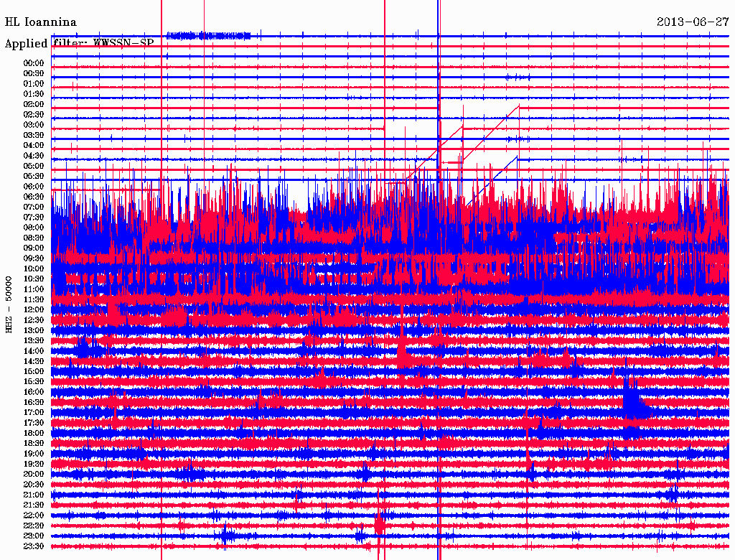Image resolution: width=735 pixels, height=560 pixels.
Task: Click the 10:00 time label
Action: pyautogui.click(x=34, y=269)
